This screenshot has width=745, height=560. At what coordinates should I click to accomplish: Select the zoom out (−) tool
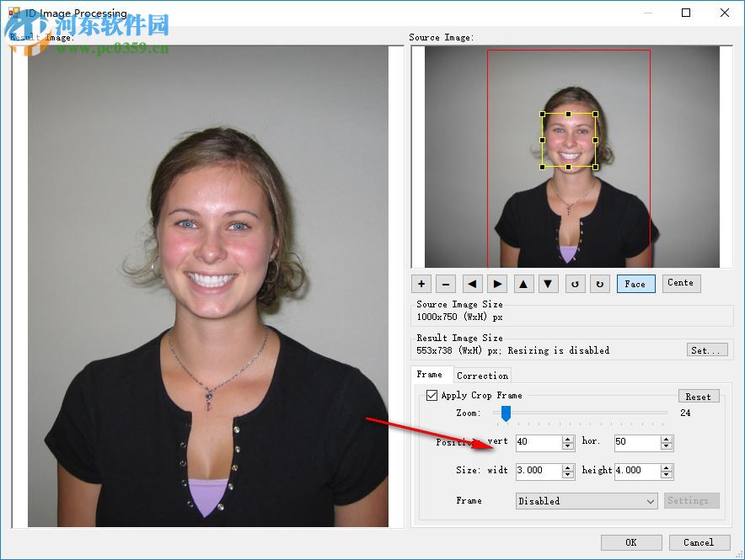coord(445,284)
